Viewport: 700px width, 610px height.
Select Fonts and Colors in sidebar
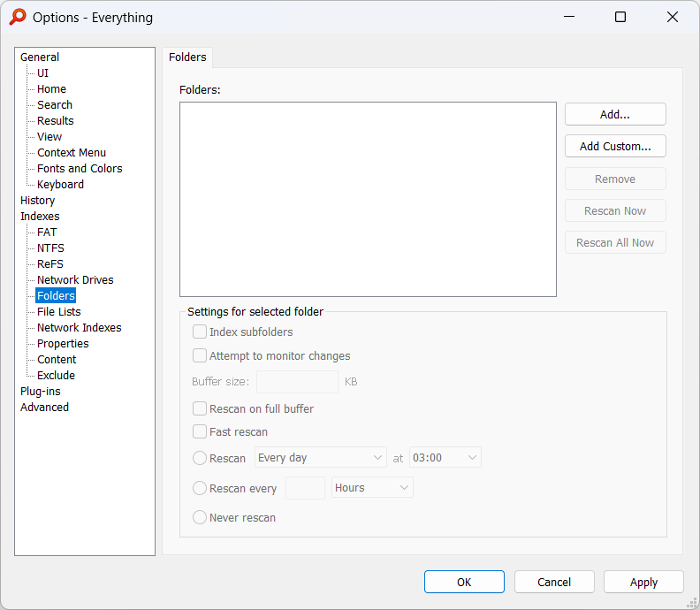point(80,169)
